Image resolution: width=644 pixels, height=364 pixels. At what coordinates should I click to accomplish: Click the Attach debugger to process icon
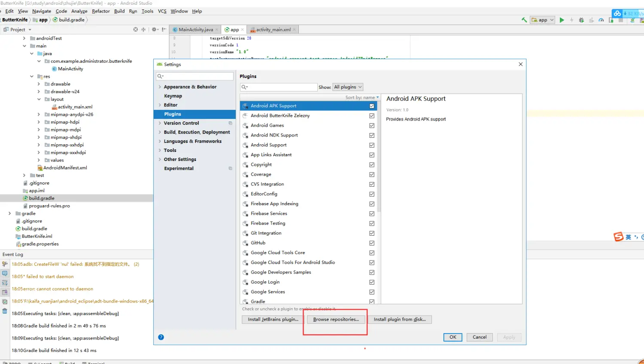(611, 20)
